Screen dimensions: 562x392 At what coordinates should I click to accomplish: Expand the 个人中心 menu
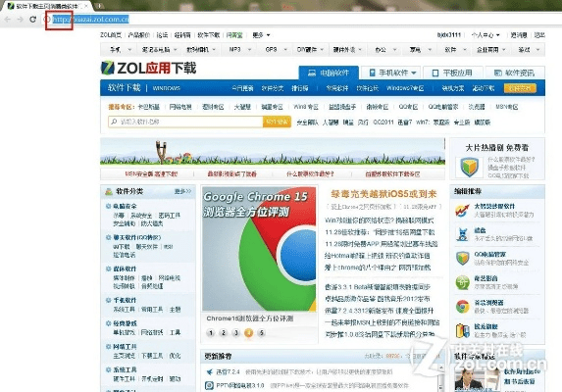[485, 35]
